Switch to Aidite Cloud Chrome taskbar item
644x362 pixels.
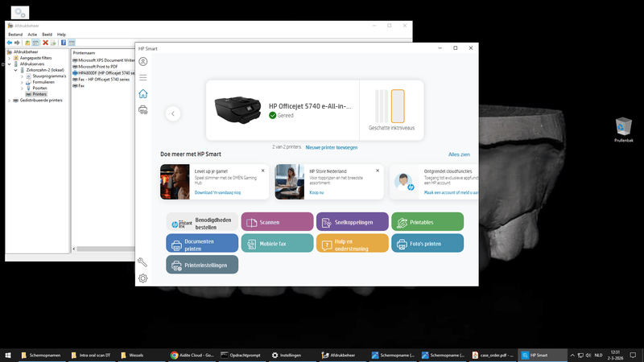point(192,356)
